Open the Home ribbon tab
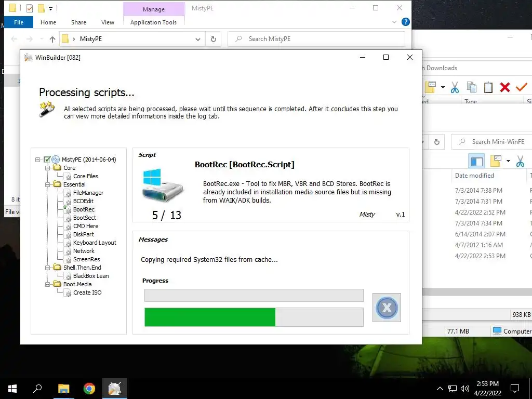532x399 pixels. coord(48,22)
